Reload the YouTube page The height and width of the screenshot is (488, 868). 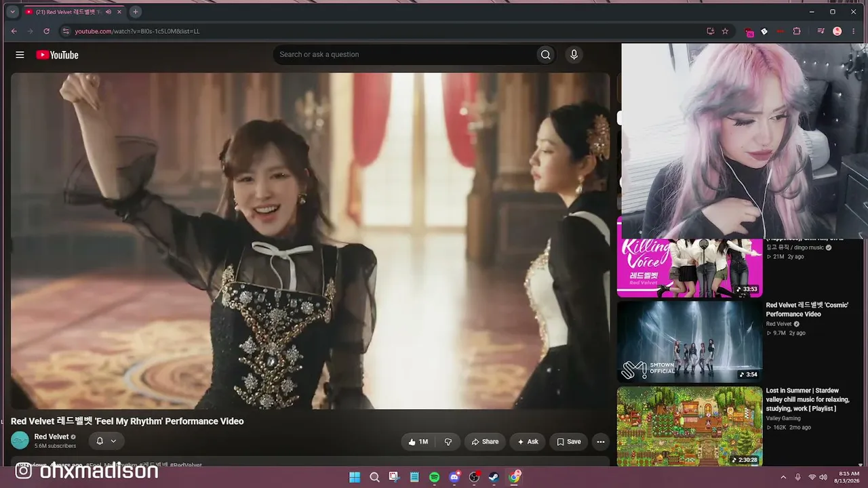[x=46, y=31]
